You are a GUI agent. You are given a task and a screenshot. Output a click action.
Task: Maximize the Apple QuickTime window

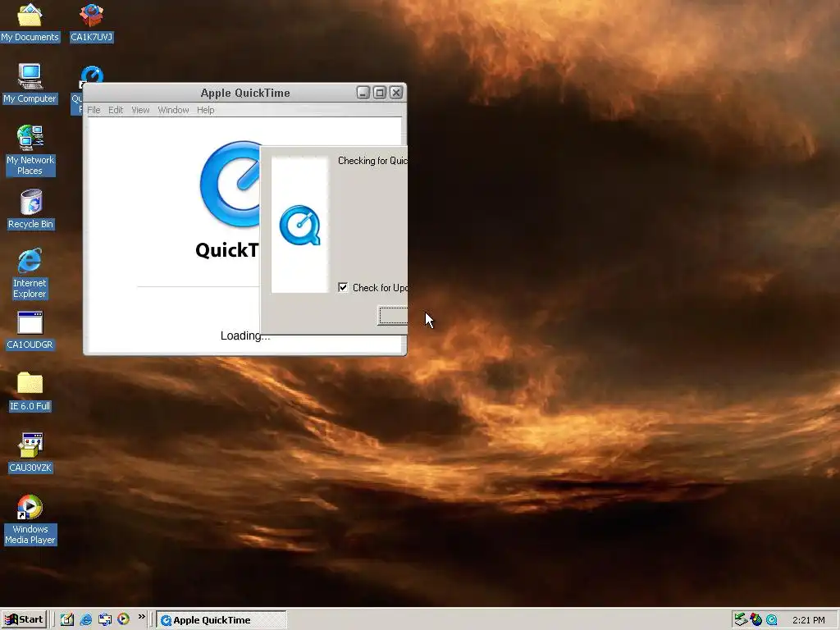pos(380,93)
